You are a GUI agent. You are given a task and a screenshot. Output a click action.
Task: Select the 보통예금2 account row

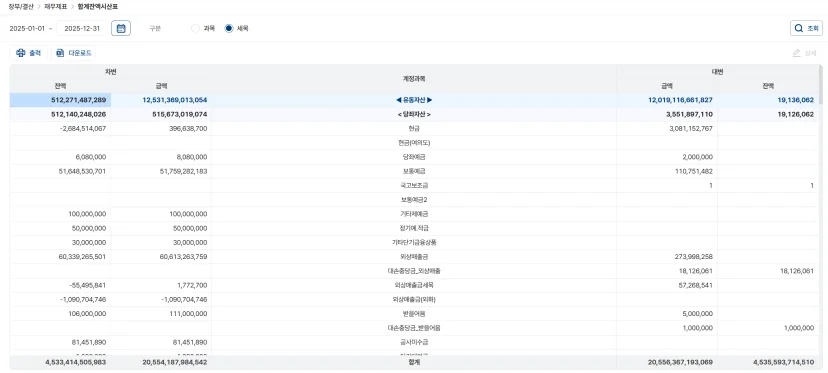[414, 200]
